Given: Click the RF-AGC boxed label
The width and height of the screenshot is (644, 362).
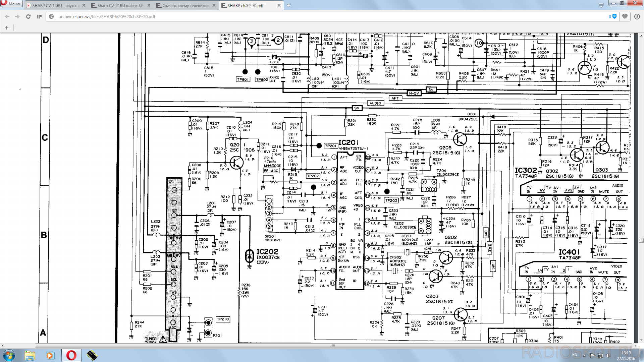Looking at the screenshot, I should click(271, 171).
